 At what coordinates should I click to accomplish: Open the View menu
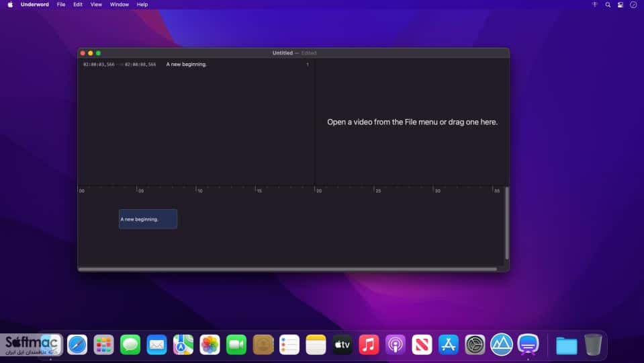(96, 5)
